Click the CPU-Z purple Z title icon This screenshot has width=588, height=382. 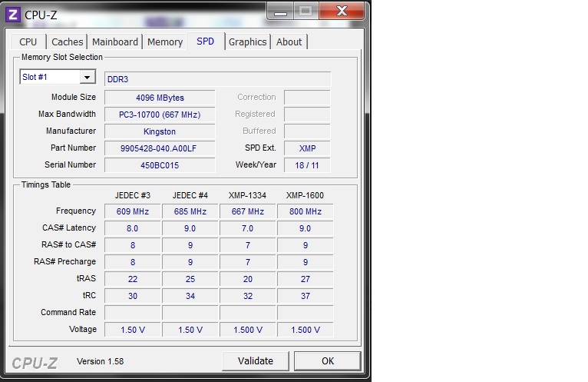click(x=13, y=15)
